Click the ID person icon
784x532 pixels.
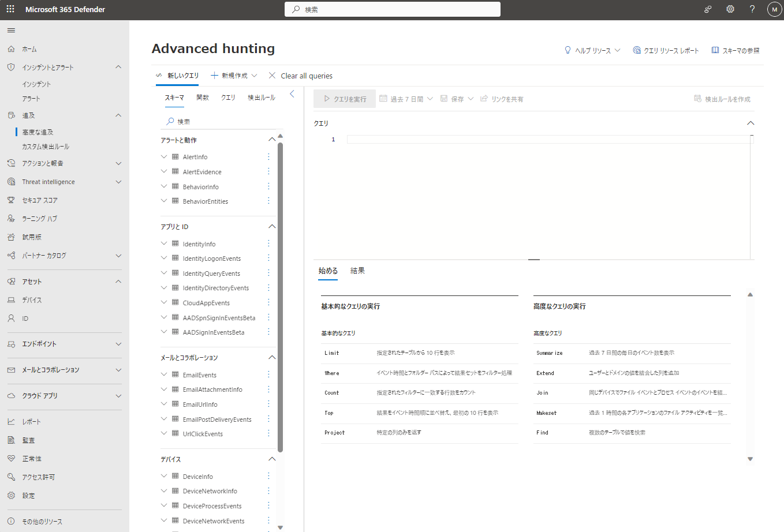pos(11,319)
